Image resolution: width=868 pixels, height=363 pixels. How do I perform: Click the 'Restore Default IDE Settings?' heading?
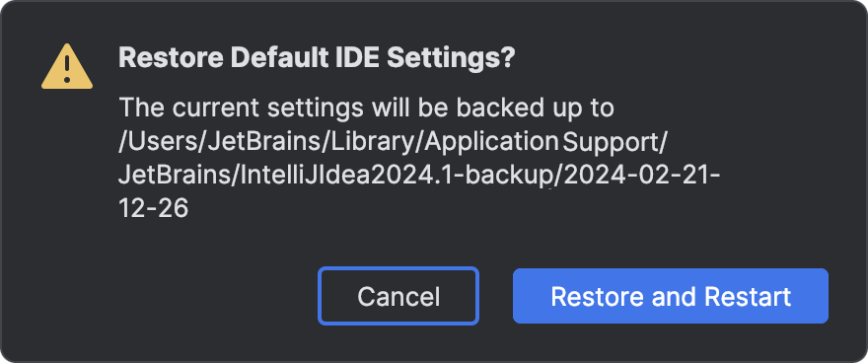(x=318, y=58)
